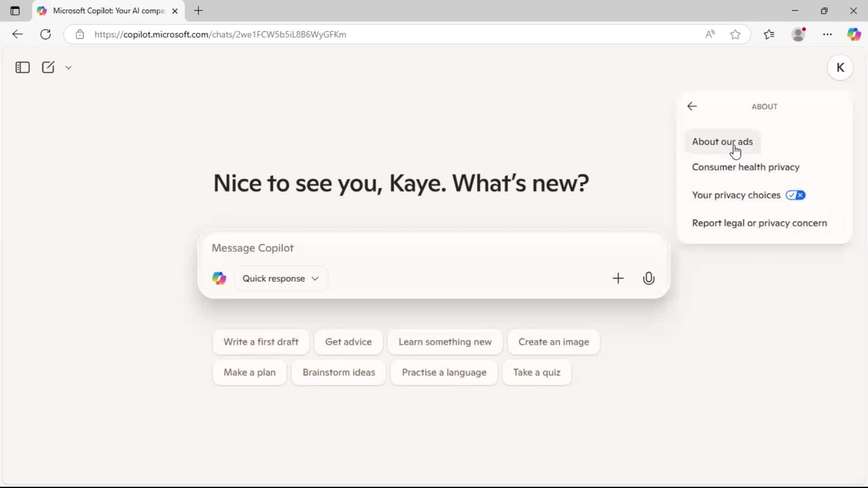
Task: Open Consumer health privacy
Action: [x=745, y=167]
